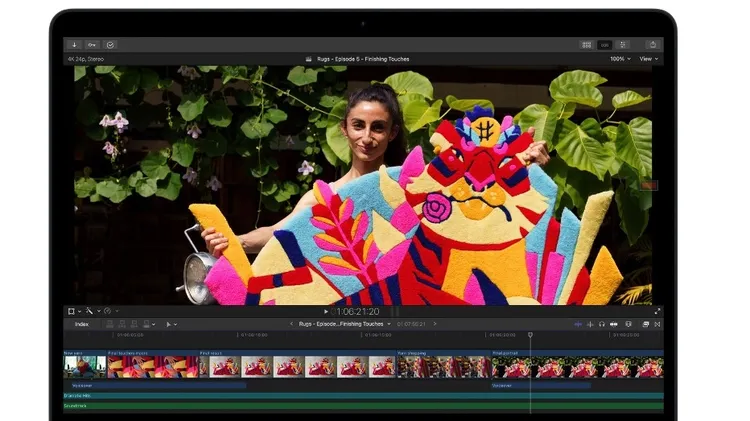750x421 pixels.
Task: Select the Final touches clip
Action: (153, 364)
